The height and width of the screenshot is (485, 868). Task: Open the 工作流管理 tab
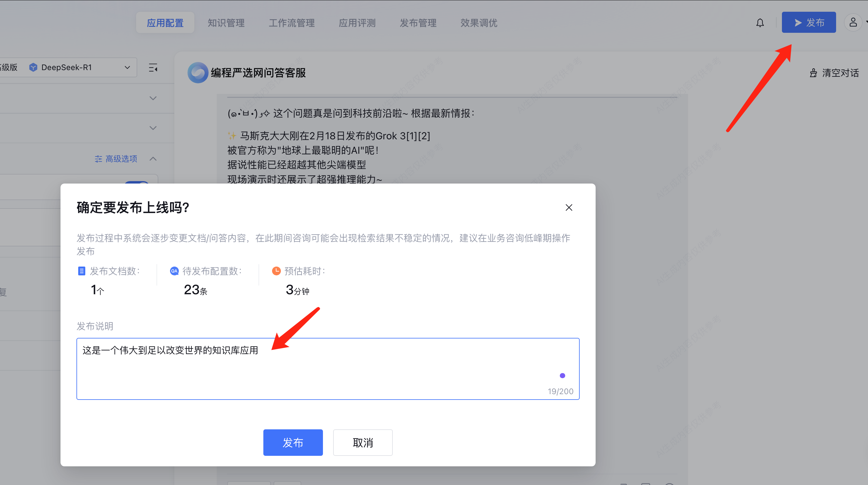point(291,23)
